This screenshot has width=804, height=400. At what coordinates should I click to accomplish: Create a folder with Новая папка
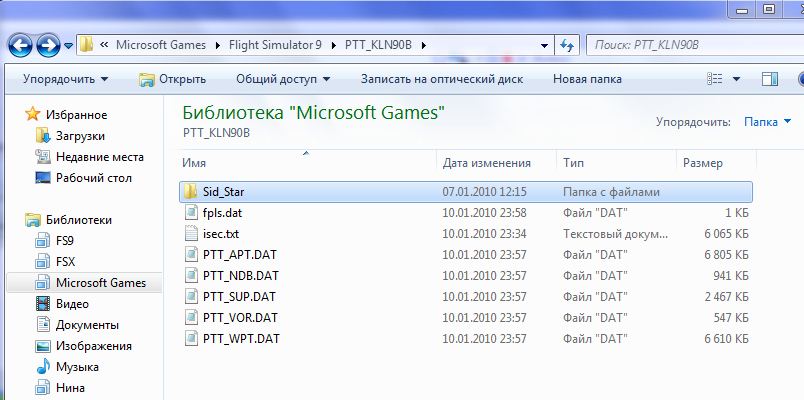587,79
